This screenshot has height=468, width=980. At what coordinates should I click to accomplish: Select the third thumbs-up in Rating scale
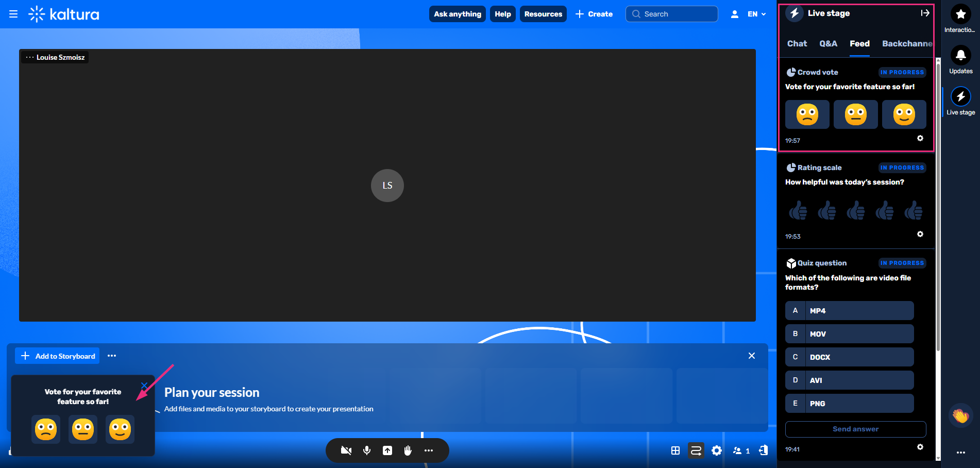coord(856,210)
